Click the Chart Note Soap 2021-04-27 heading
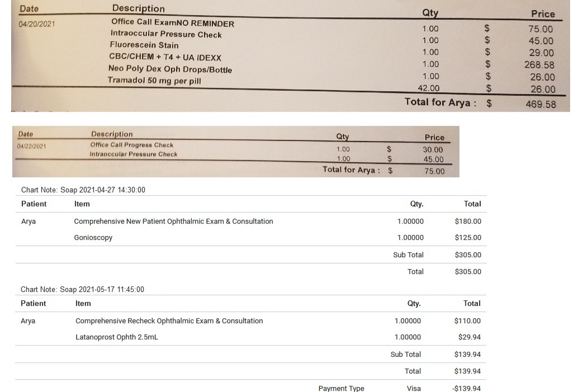The width and height of the screenshot is (588, 392). pos(83,190)
